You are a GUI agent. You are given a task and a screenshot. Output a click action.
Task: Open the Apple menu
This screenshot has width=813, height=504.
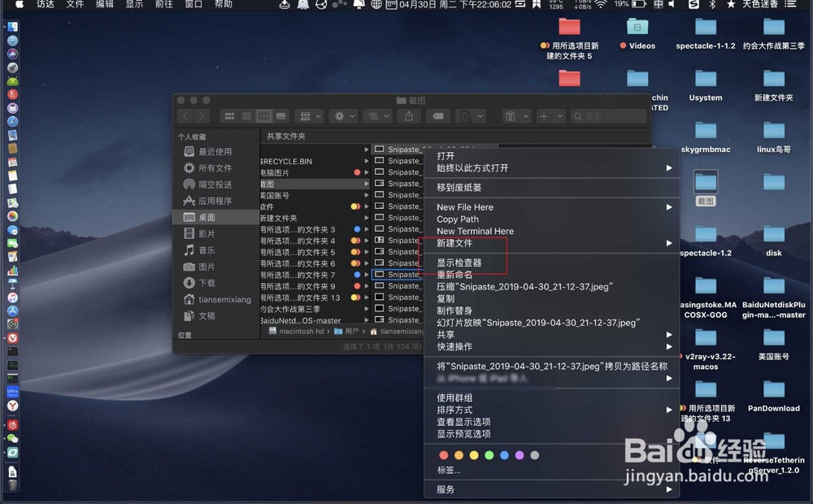(x=20, y=4)
